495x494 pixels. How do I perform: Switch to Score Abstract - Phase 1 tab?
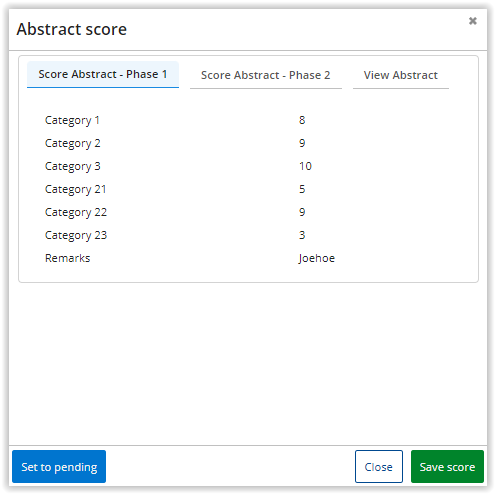coord(103,74)
